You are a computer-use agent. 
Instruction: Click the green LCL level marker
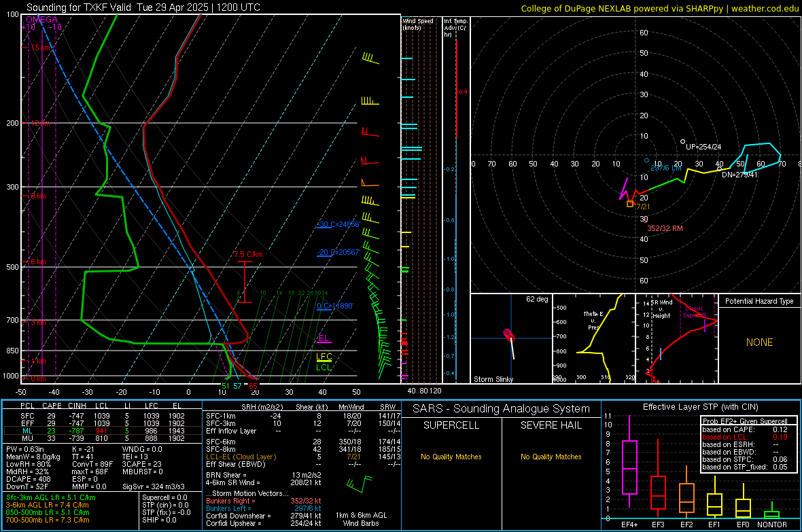[x=324, y=368]
